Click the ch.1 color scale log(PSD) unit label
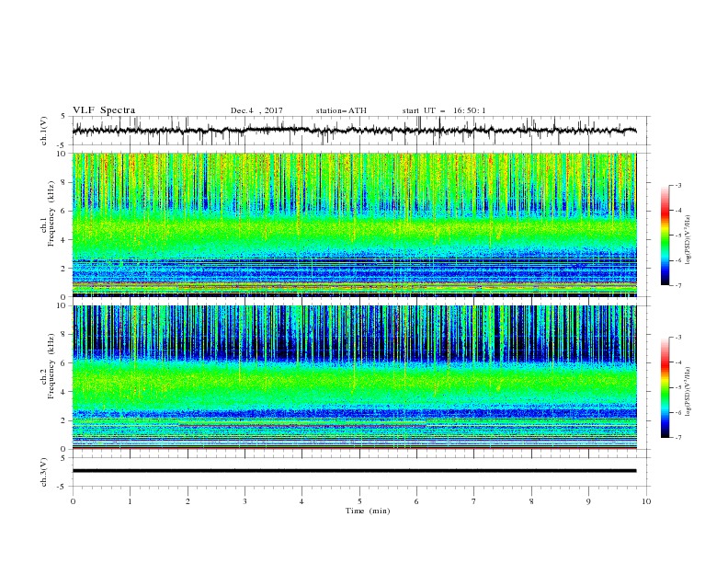728x563 pixels. [688, 240]
